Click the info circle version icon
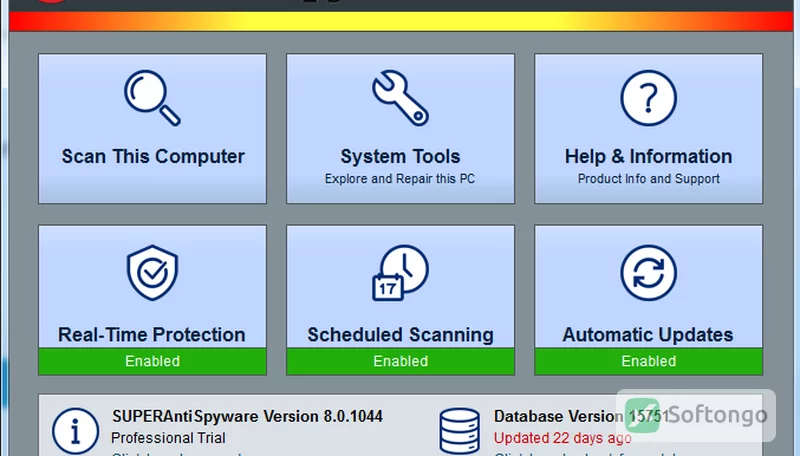The width and height of the screenshot is (800, 456). 76,432
